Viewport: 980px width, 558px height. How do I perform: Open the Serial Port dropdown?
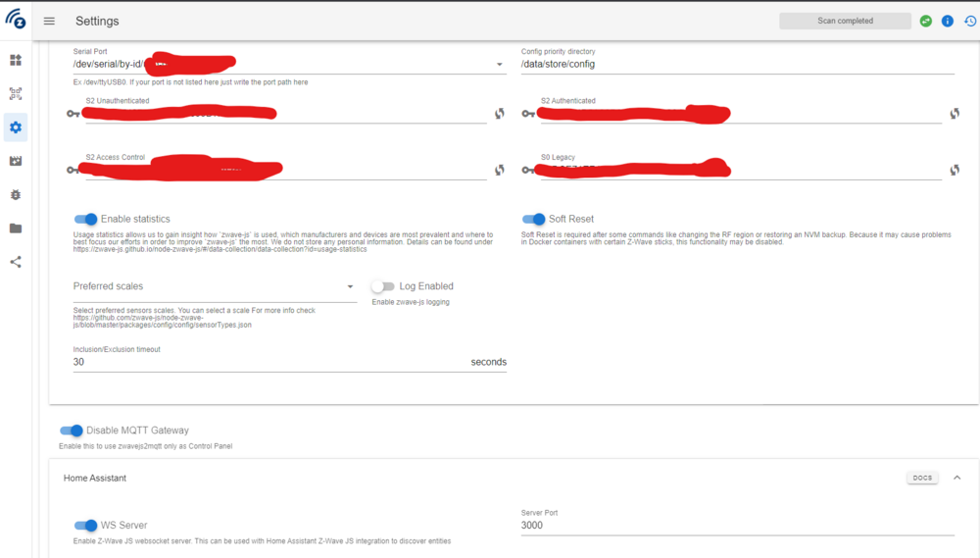499,65
